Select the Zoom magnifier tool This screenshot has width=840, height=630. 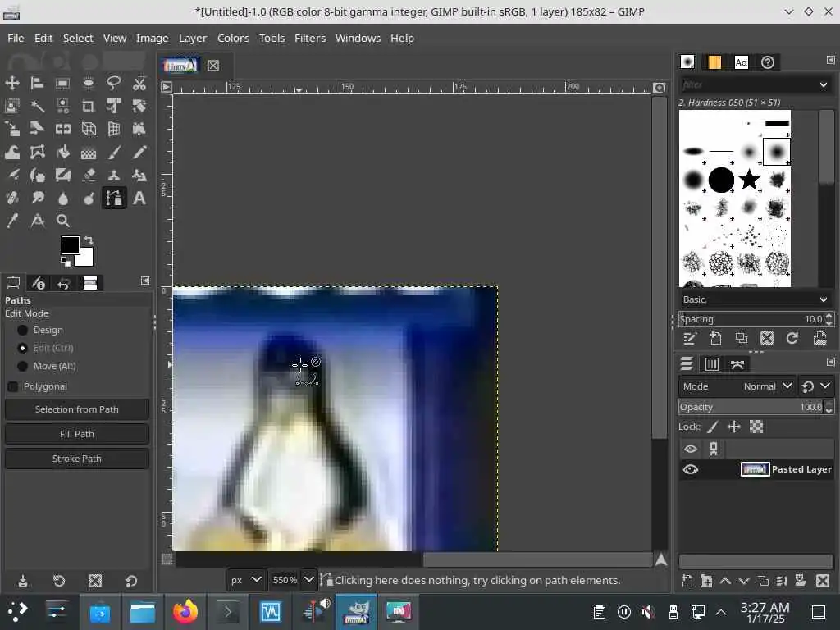(62, 221)
